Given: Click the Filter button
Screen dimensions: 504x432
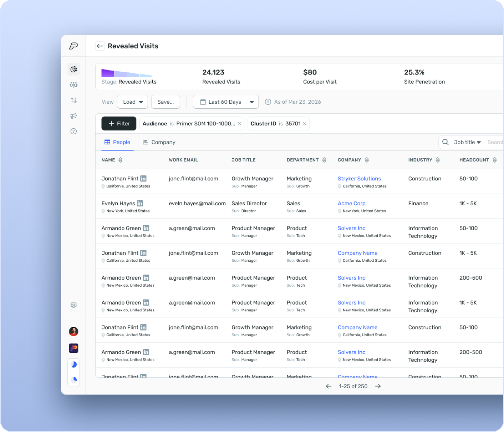Looking at the screenshot, I should click(119, 123).
